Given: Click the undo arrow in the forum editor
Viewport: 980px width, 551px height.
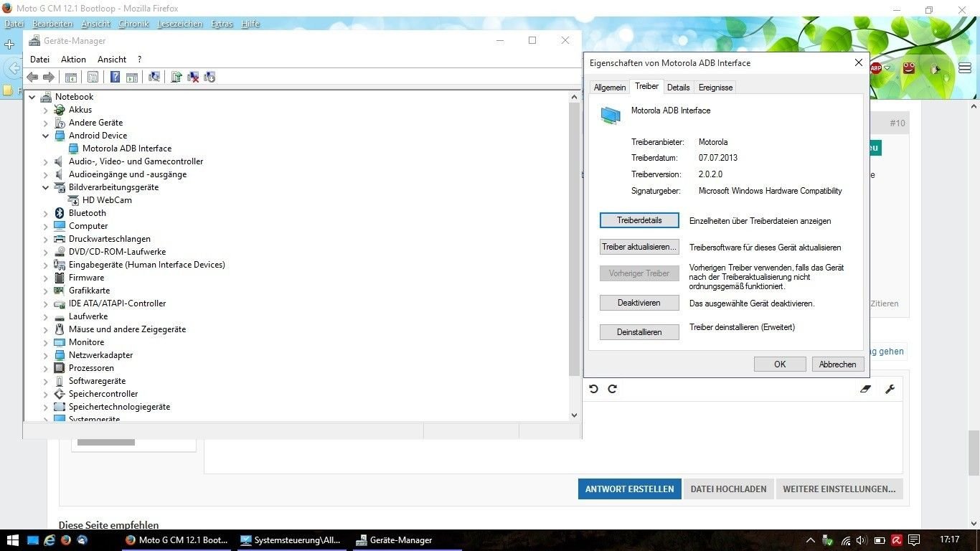Looking at the screenshot, I should pyautogui.click(x=593, y=389).
